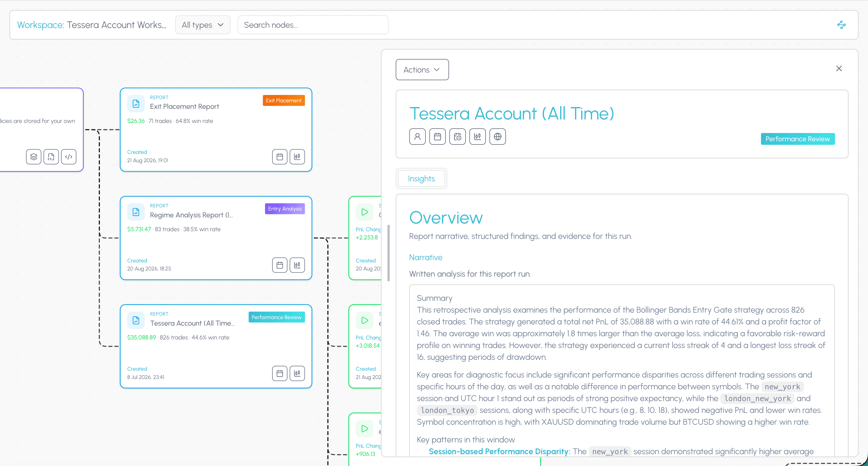The image size is (868, 466).
Task: Click Performance Review tag on Tessera card
Action: (x=276, y=317)
